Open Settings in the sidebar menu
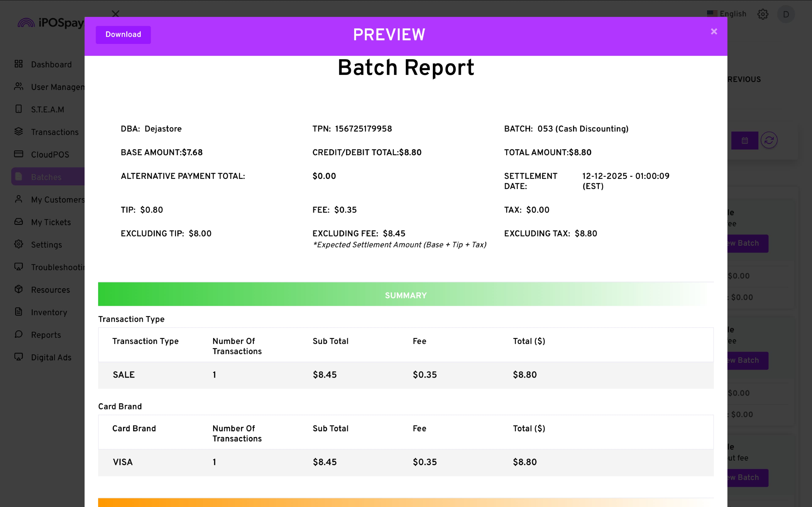 pyautogui.click(x=46, y=245)
